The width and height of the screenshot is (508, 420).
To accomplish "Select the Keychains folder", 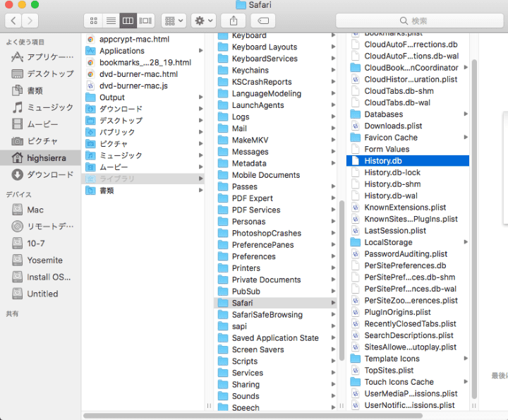I will [275, 71].
